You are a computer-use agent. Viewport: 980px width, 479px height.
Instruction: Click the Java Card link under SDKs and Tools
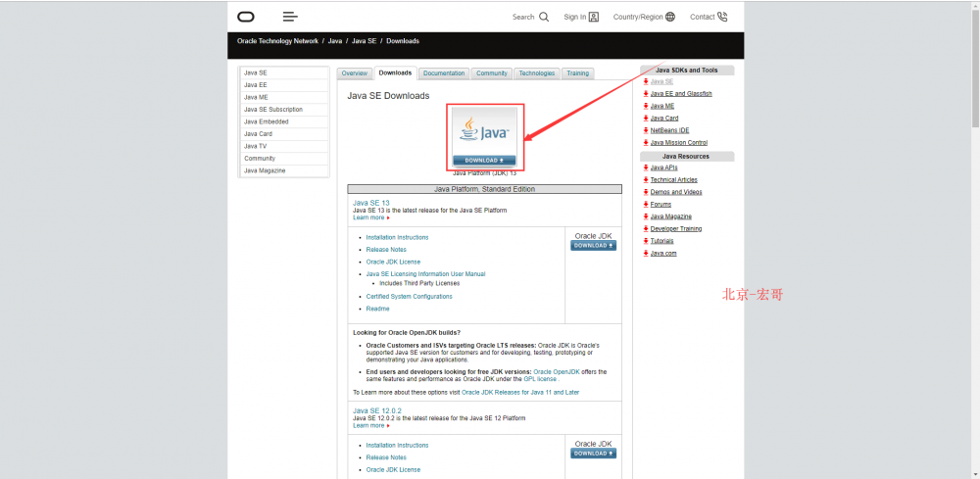tap(664, 118)
